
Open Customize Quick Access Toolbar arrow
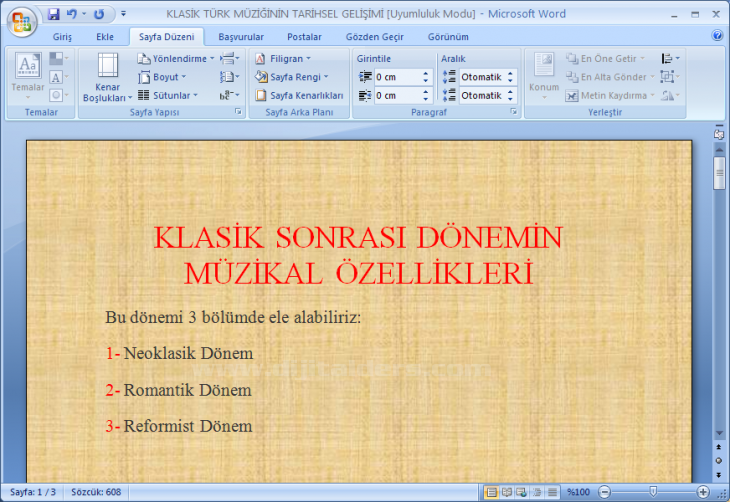pos(123,14)
